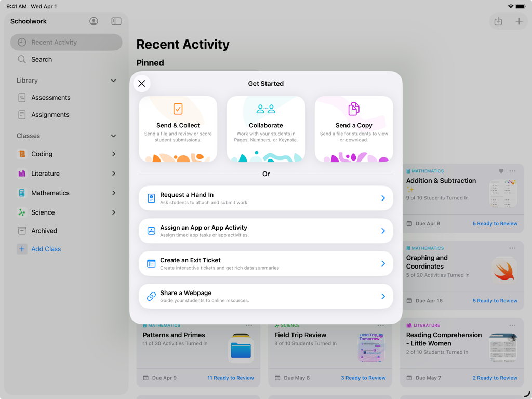Image resolution: width=532 pixels, height=399 pixels.
Task: Open the Field Trip Review options menu
Action: [382, 325]
